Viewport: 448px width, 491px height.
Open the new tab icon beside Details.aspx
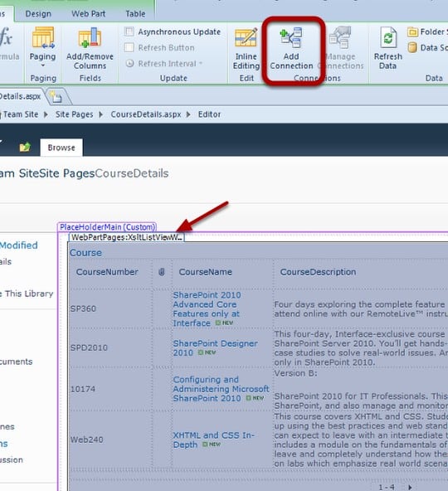[56, 97]
